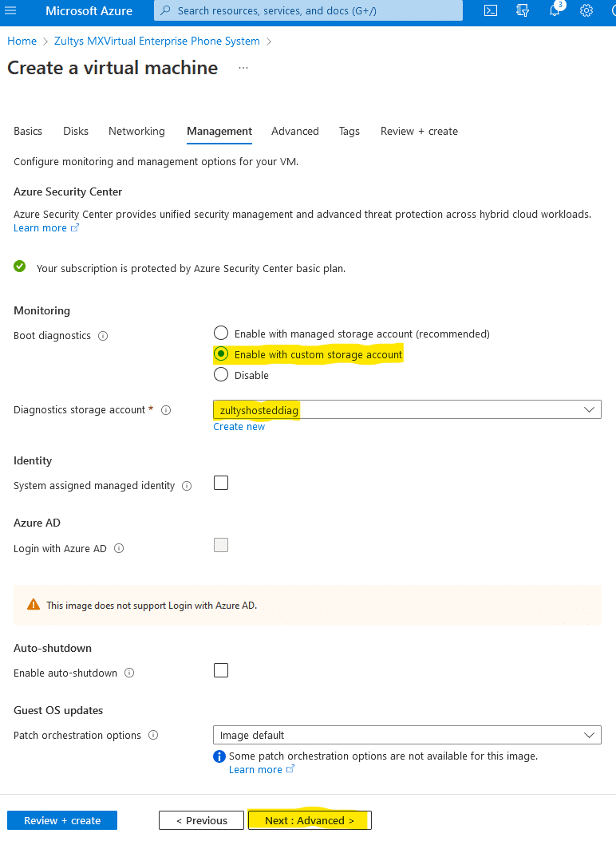Image resolution: width=616 pixels, height=841 pixels.
Task: Show info for Enable auto-shutdown
Action: 129,673
